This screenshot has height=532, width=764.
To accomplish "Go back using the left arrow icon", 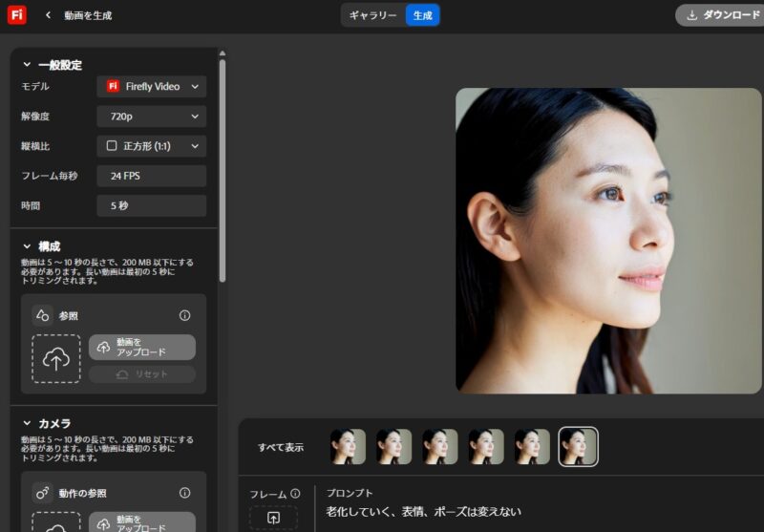I will point(48,15).
